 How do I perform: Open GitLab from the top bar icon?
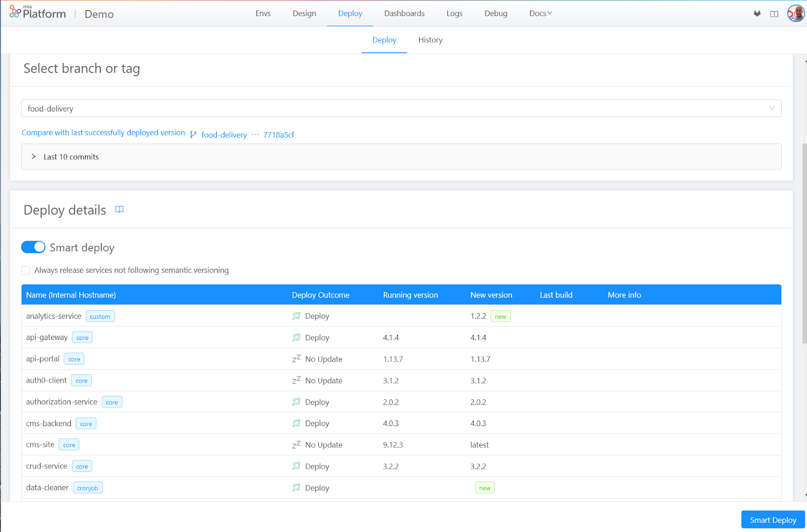pyautogui.click(x=757, y=14)
